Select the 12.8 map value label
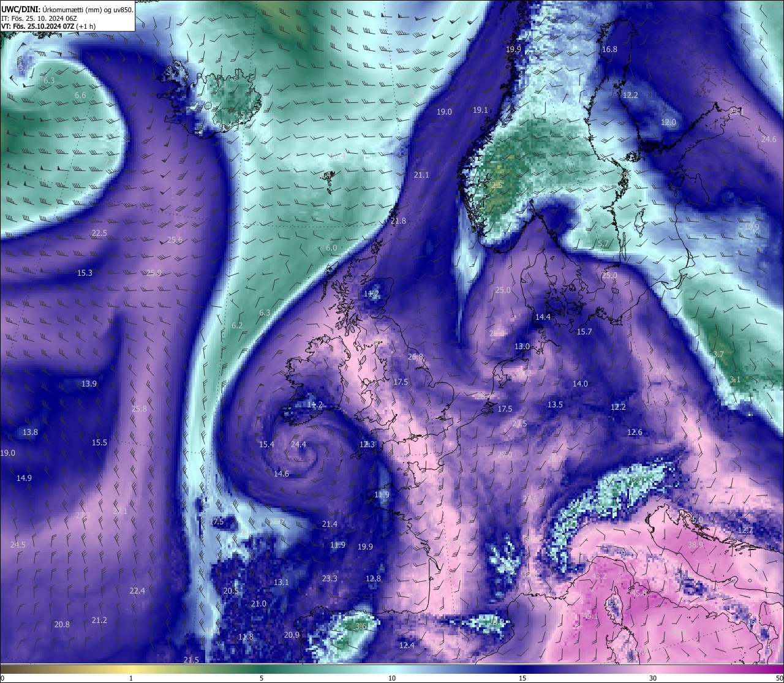784x683 pixels. tap(373, 578)
